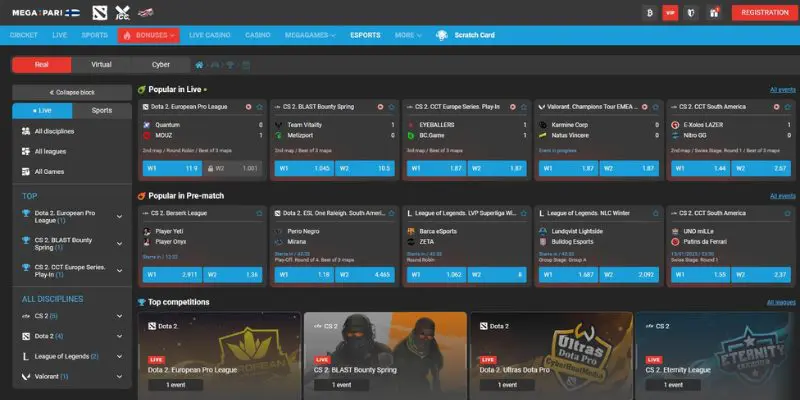The height and width of the screenshot is (400, 800).
Task: Open live stream icon on live CS 2. CCT South America card
Action: [x=777, y=107]
